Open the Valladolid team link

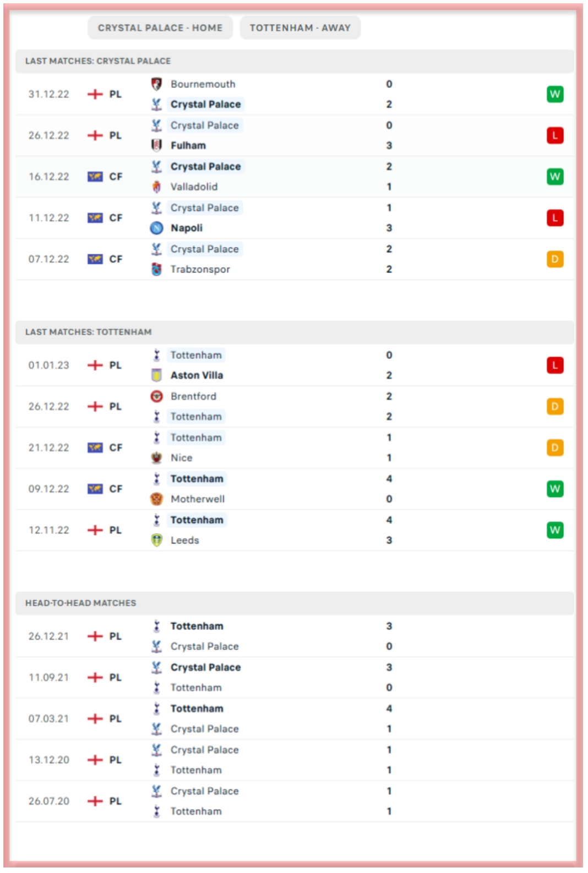click(194, 187)
